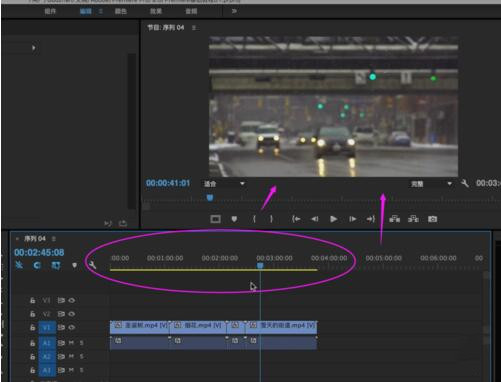Go to In point button
This screenshot has width=501, height=382.
click(x=296, y=219)
